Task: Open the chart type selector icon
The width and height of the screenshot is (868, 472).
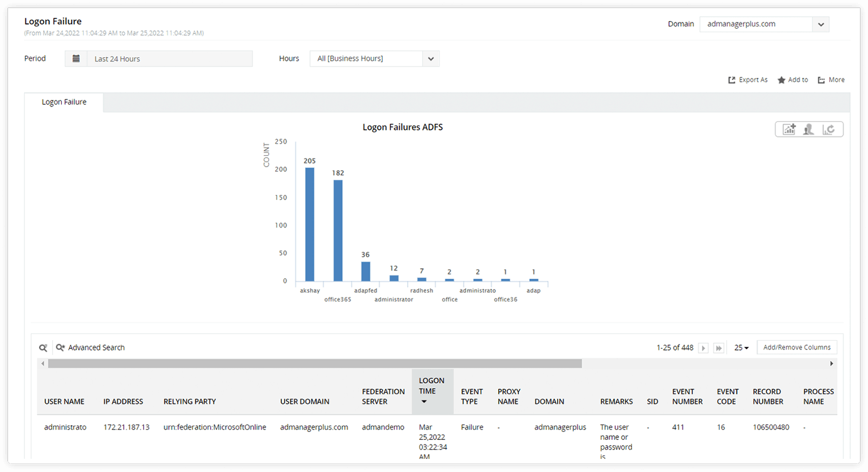Action: (x=789, y=129)
